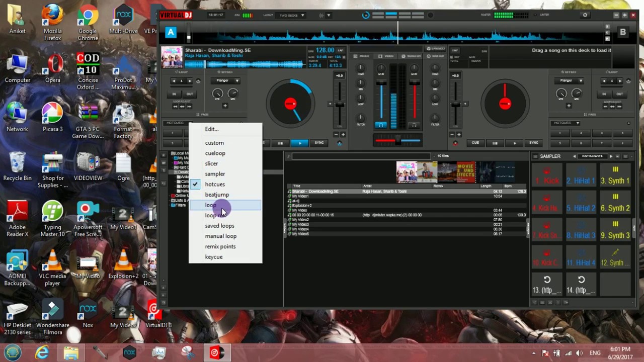The image size is (644, 362).
Task: Click the deck A letter badge
Action: 171,33
